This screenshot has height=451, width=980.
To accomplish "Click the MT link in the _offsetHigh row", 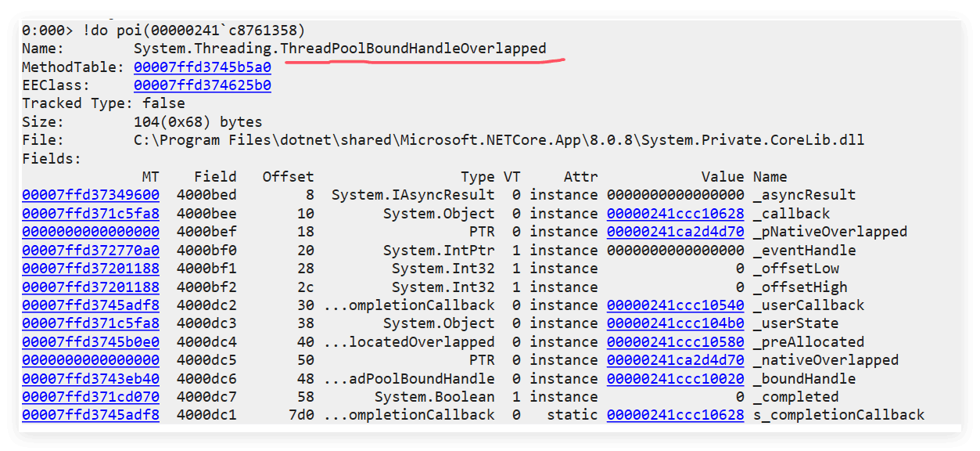I will 91,287.
